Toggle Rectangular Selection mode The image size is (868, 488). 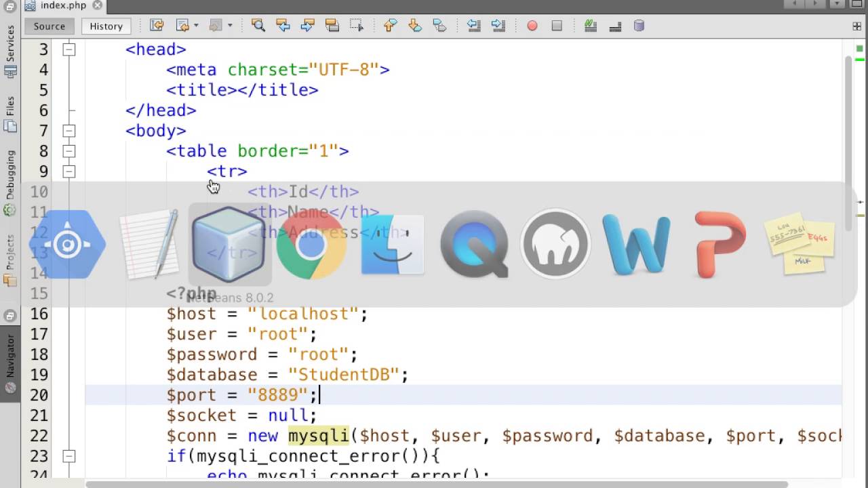click(x=357, y=26)
